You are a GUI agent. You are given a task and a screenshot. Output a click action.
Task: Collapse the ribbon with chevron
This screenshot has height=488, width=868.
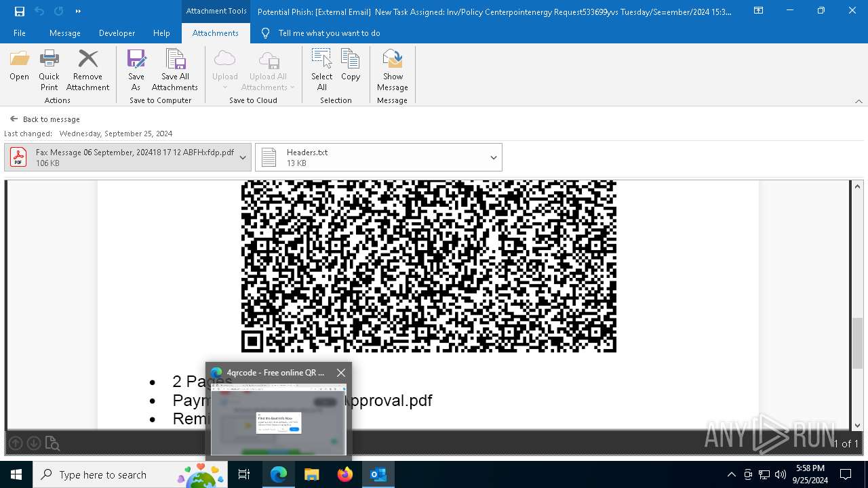pos(859,101)
